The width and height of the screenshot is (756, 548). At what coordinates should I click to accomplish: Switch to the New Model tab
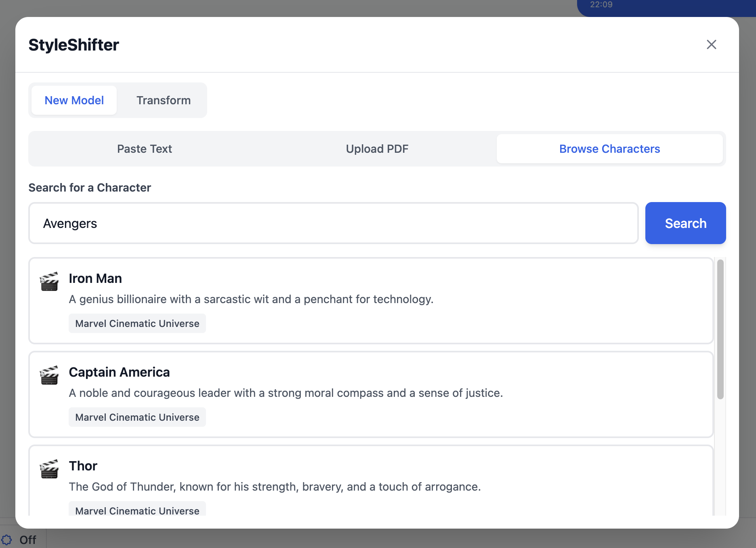coord(74,100)
